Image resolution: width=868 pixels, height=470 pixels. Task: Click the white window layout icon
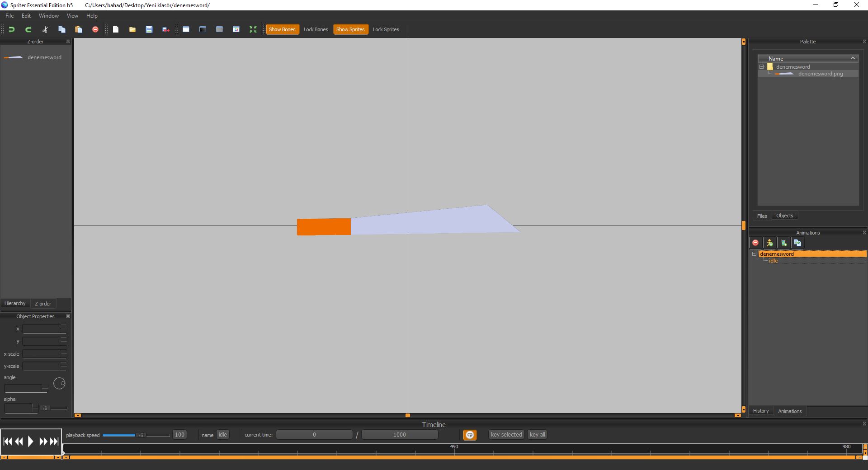pos(186,29)
